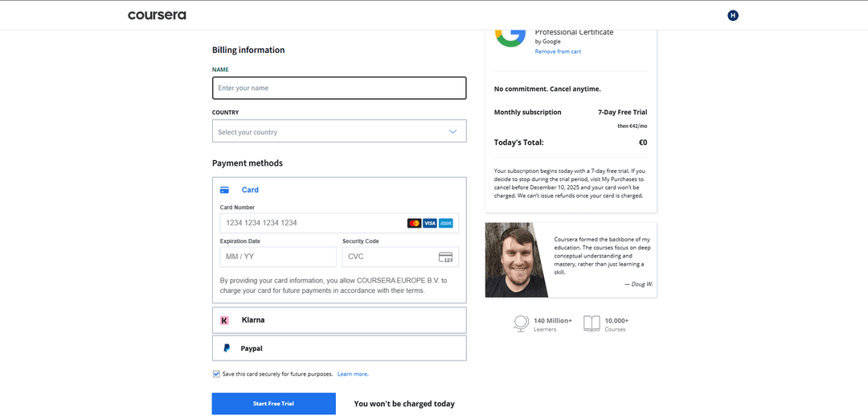The height and width of the screenshot is (416, 868).
Task: Select the credit card icon beside Card
Action: pyautogui.click(x=224, y=190)
